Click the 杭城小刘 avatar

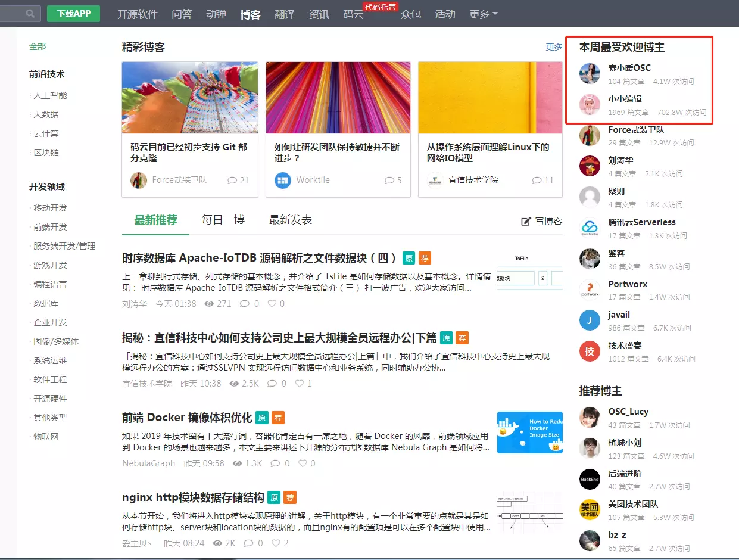point(590,449)
